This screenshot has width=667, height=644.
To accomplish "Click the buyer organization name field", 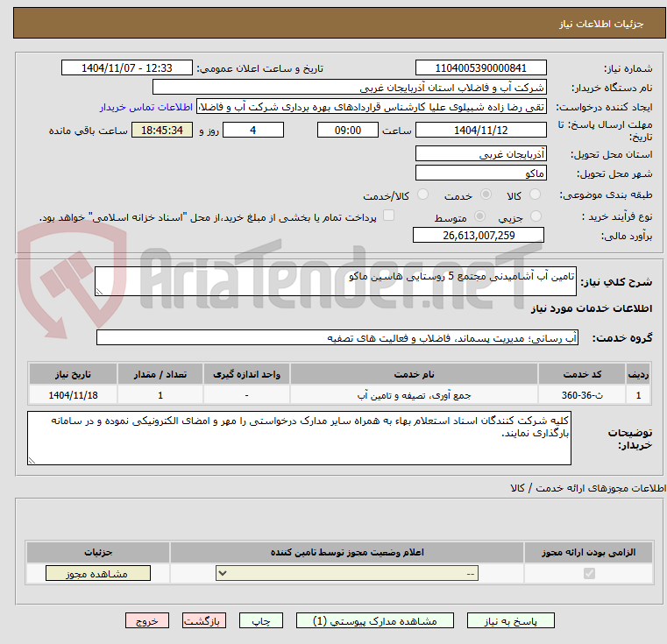I will pyautogui.click(x=349, y=88).
